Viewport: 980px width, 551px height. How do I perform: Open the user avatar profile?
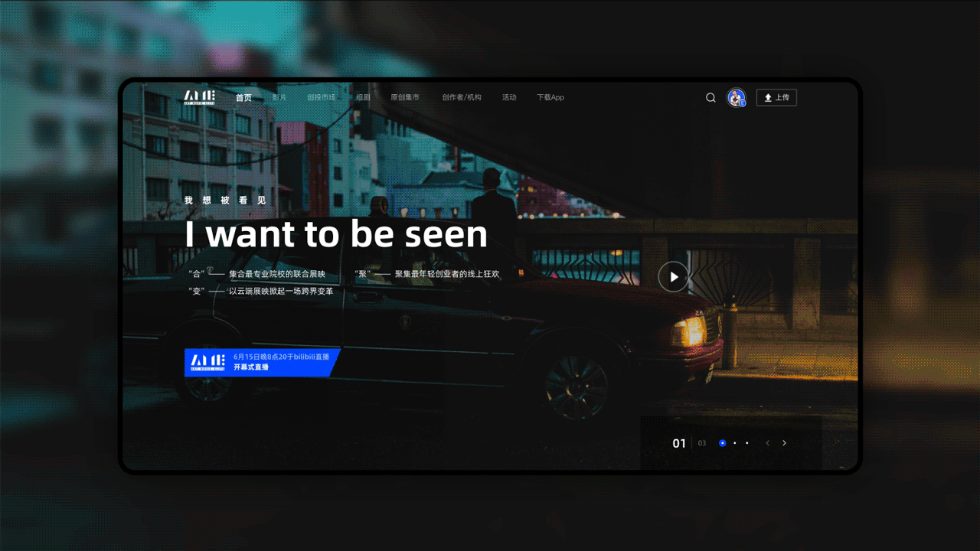click(x=737, y=97)
